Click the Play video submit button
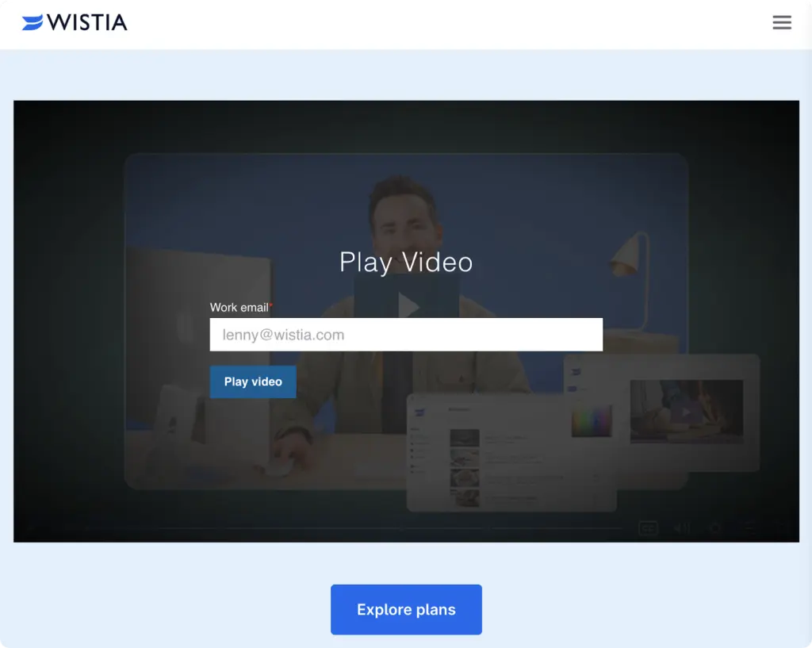Viewport: 812px width, 648px height. click(252, 382)
